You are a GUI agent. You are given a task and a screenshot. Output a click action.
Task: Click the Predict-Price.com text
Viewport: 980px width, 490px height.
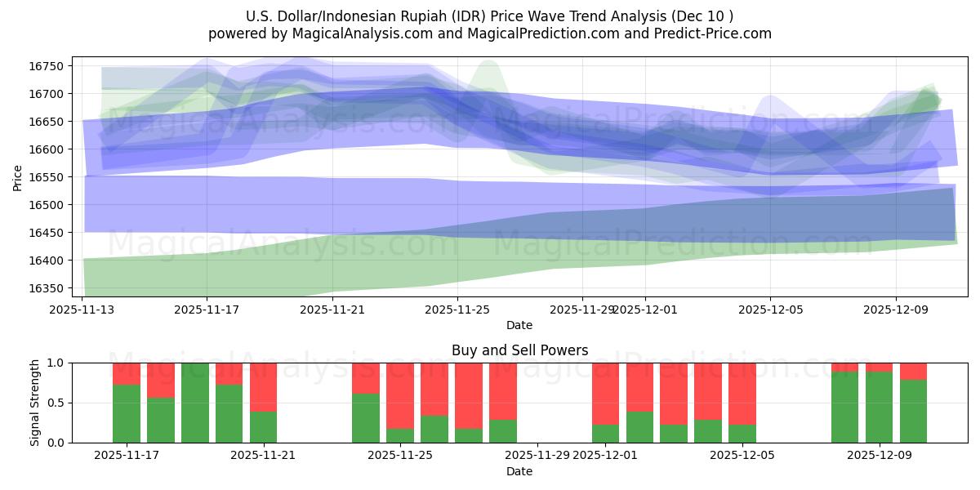pyautogui.click(x=715, y=33)
